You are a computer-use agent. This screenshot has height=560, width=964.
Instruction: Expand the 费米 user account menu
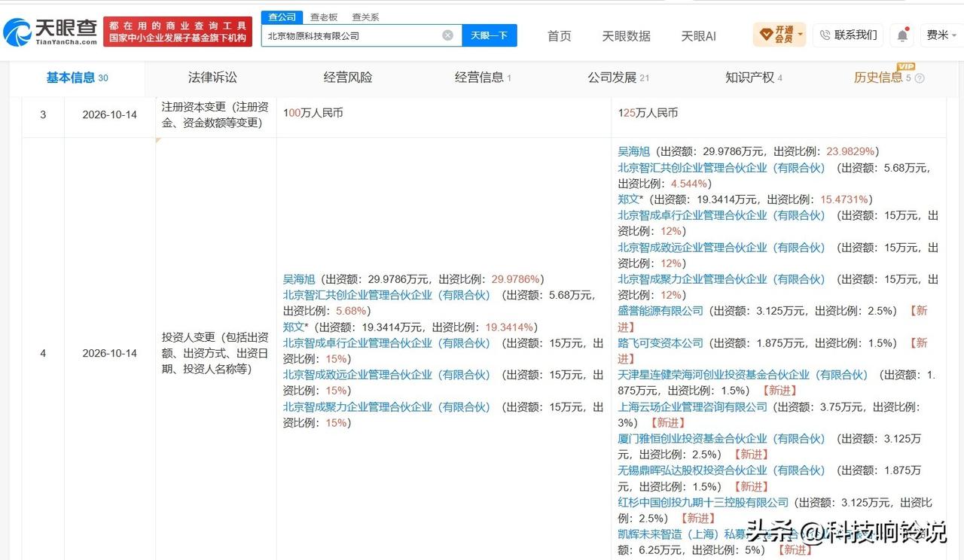(x=941, y=35)
